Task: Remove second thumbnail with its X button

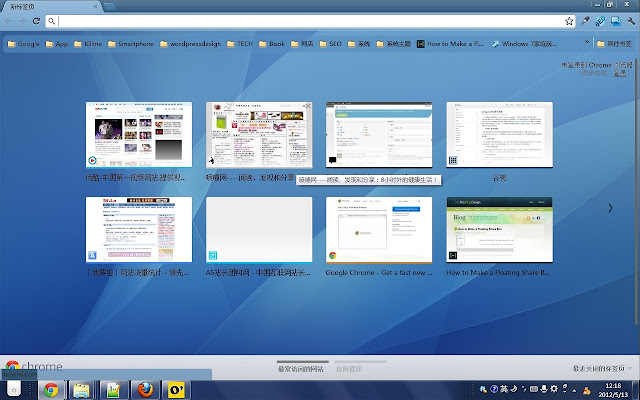Action: click(308, 106)
